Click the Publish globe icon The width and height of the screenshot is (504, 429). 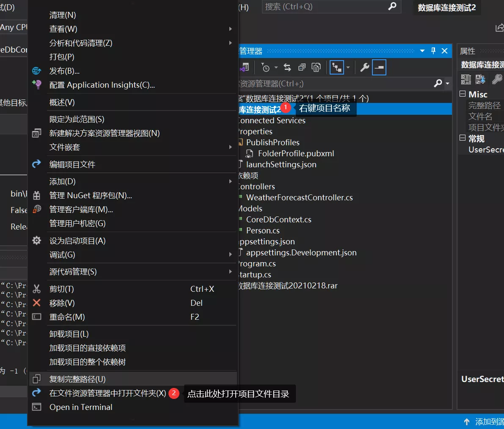click(x=37, y=71)
